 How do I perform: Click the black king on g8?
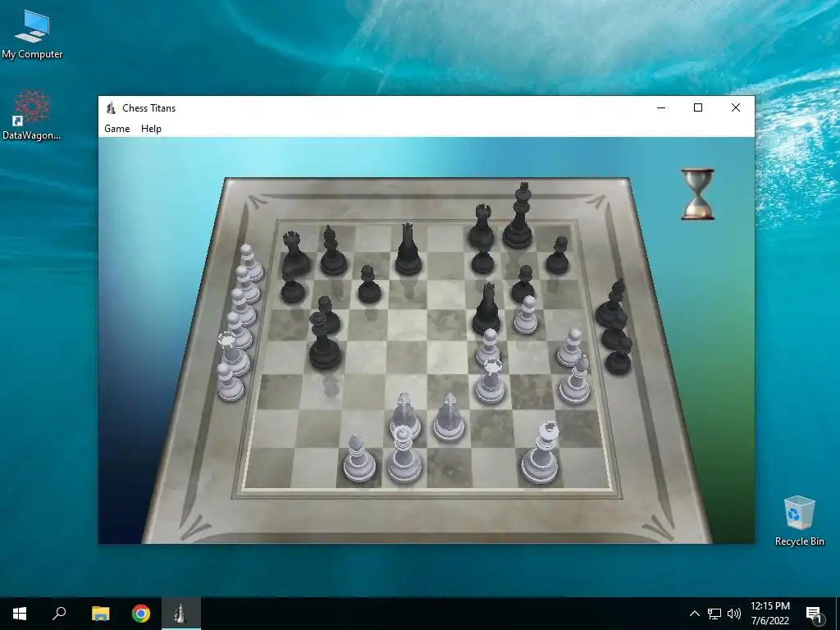(518, 217)
